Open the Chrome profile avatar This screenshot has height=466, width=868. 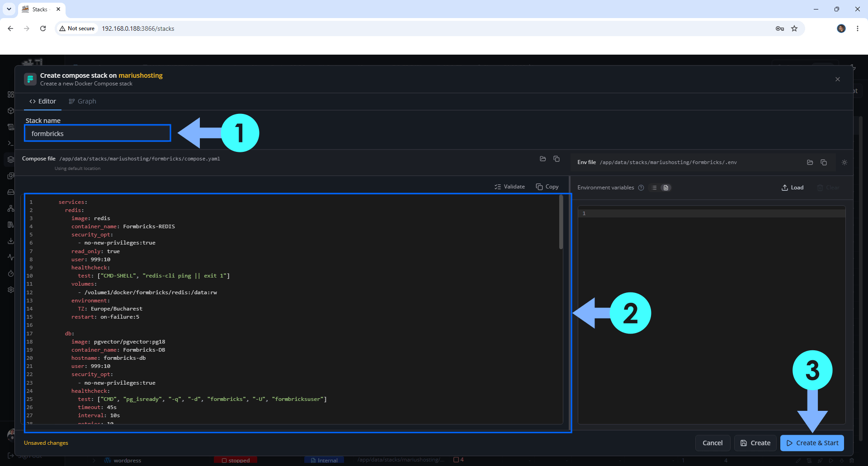pyautogui.click(x=841, y=28)
